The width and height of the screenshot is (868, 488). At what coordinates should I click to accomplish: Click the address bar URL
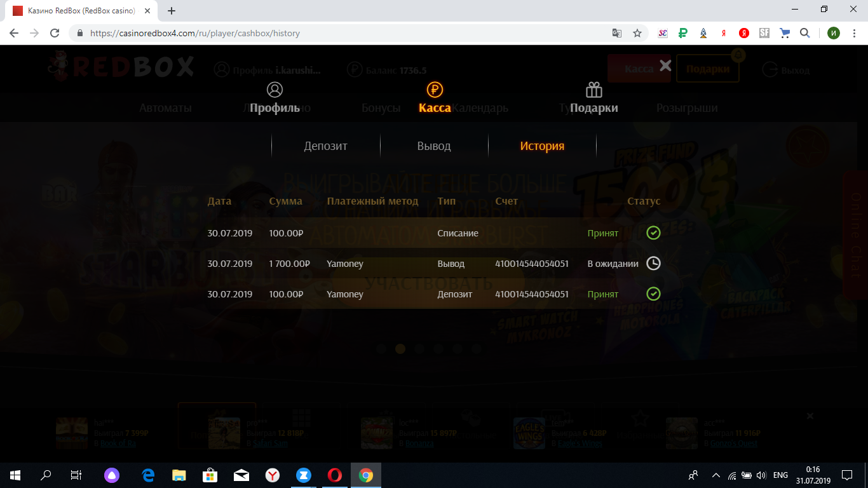[x=194, y=33]
